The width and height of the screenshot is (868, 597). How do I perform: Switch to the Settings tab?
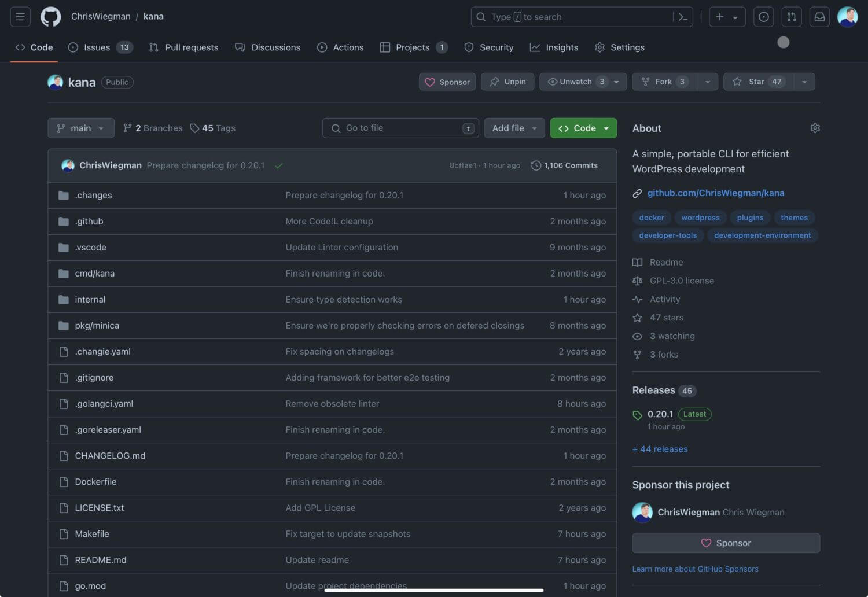pos(620,47)
